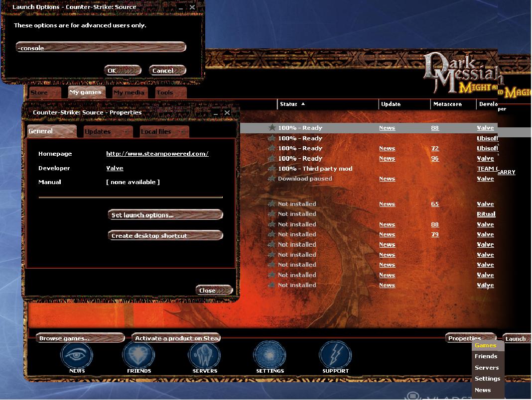This screenshot has height=400, width=532.
Task: Open Metascore 65 link
Action: point(435,203)
